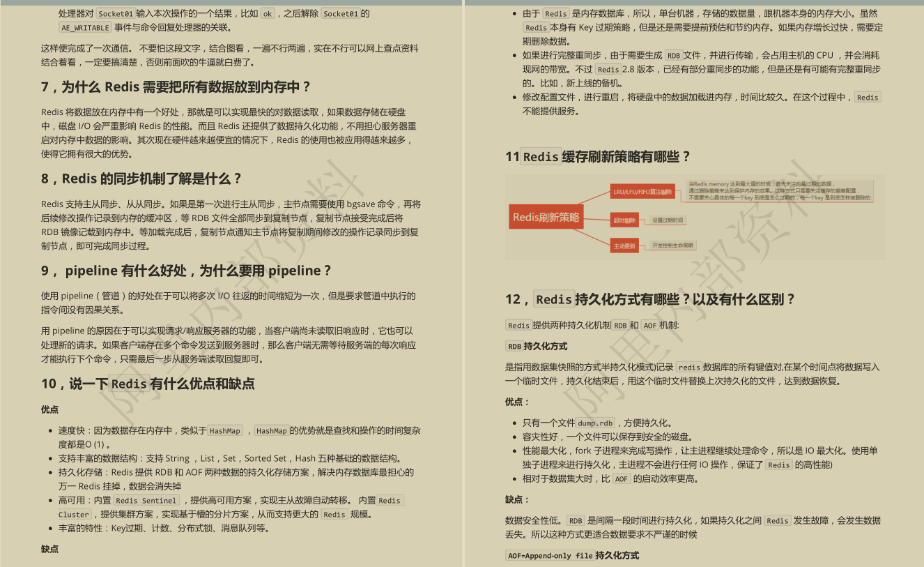The image size is (924, 567).
Task: Click the paragraph starting "Redis 支持主从同步"
Action: pos(231,225)
